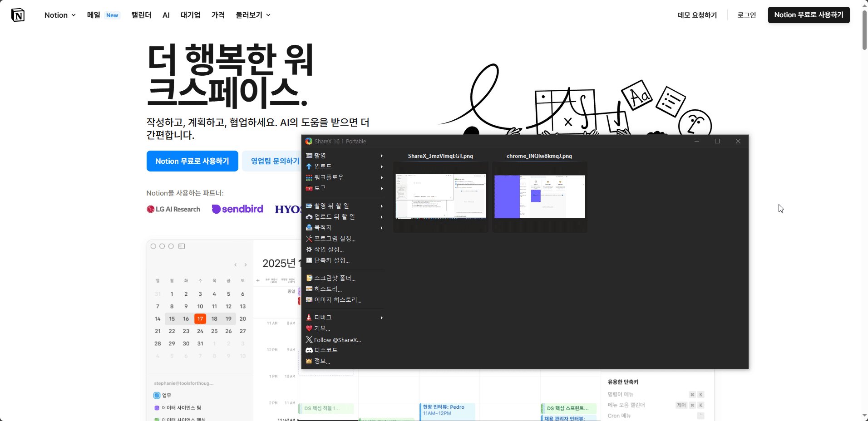Click the sendbird partner logo

(237, 209)
